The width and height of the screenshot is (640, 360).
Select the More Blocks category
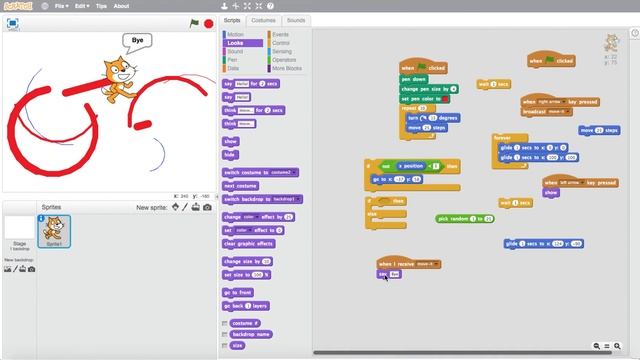(287, 68)
